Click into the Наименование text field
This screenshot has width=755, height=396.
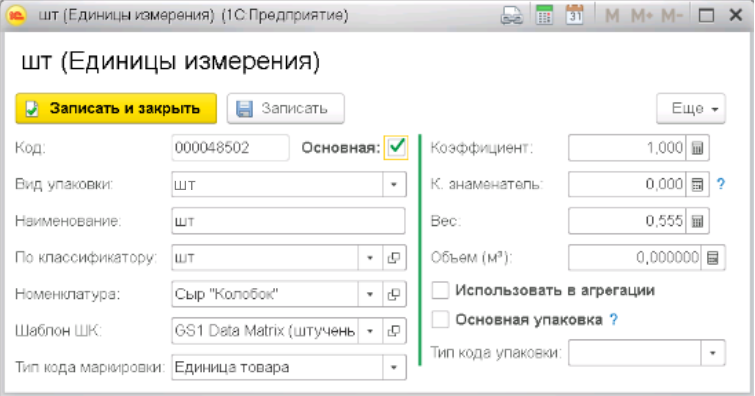point(288,221)
